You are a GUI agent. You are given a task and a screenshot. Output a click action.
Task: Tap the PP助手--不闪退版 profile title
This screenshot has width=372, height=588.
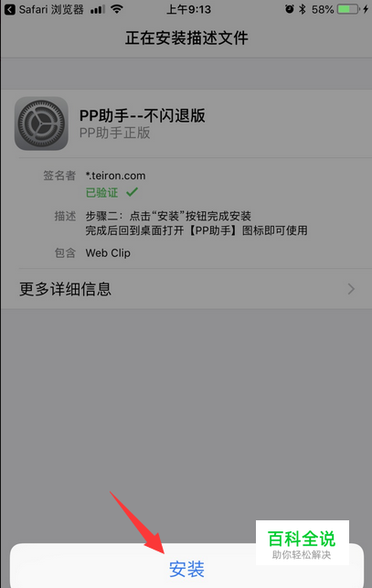(x=143, y=115)
